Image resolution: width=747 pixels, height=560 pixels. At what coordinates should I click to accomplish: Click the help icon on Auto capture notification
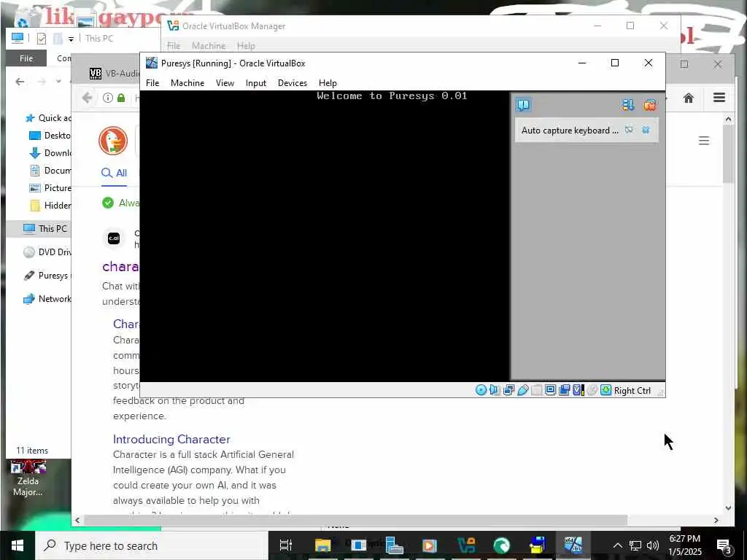tap(629, 130)
